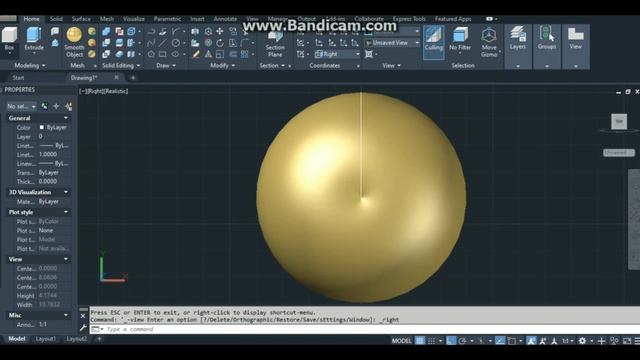Toggle annotation visibility icon in status bar
Screen dimensions: 640x360
tap(531, 340)
